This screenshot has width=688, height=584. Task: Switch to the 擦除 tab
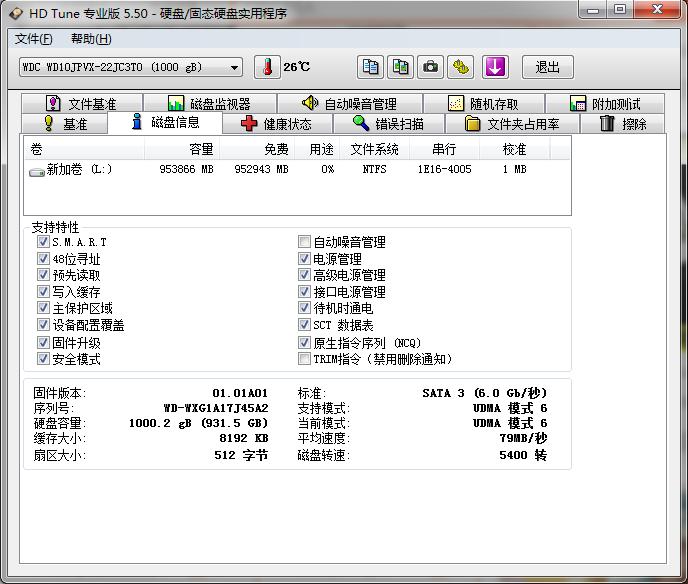[x=623, y=124]
